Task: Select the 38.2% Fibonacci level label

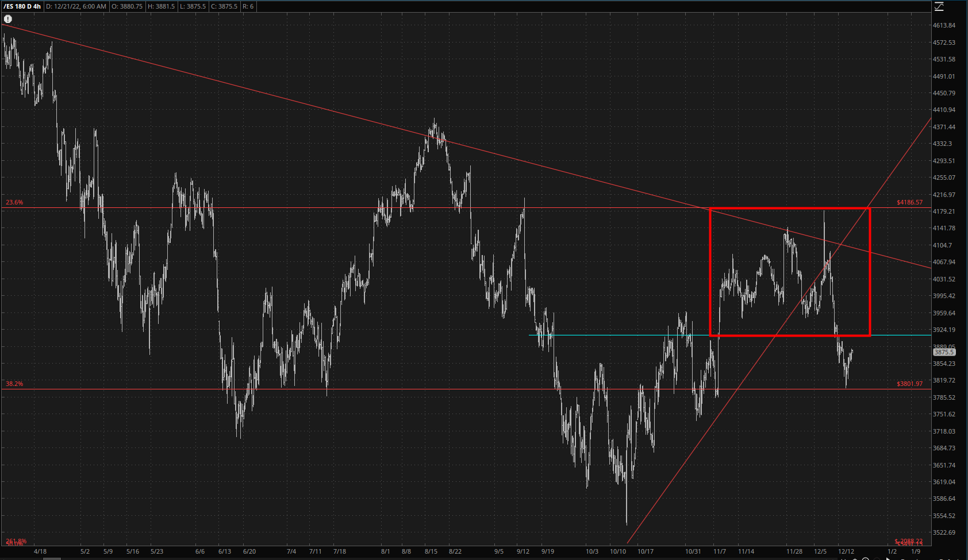Action: pos(14,384)
